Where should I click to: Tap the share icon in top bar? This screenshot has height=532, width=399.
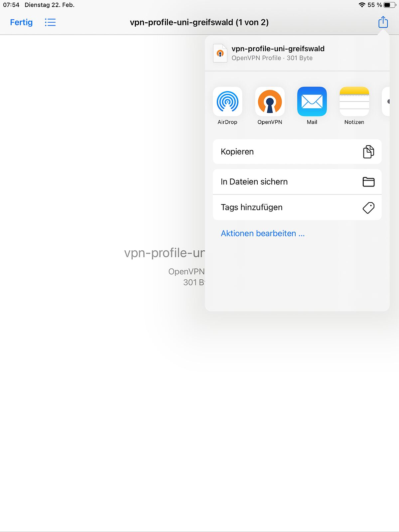383,22
